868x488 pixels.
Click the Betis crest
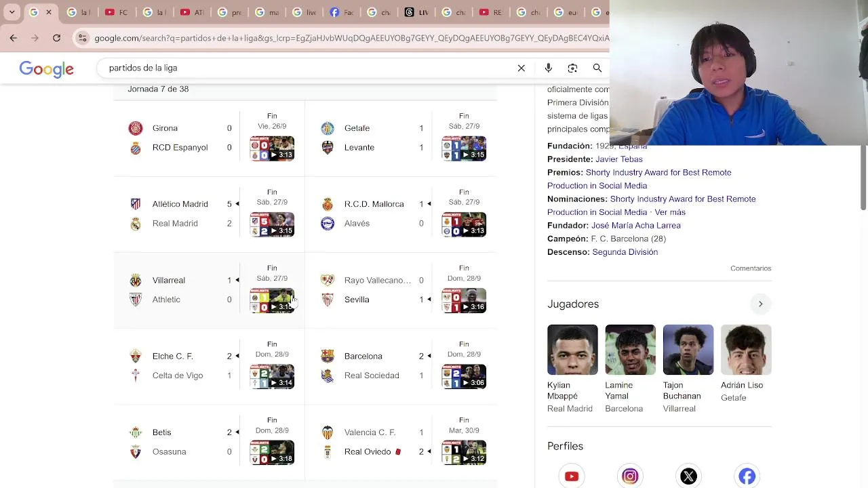136,432
